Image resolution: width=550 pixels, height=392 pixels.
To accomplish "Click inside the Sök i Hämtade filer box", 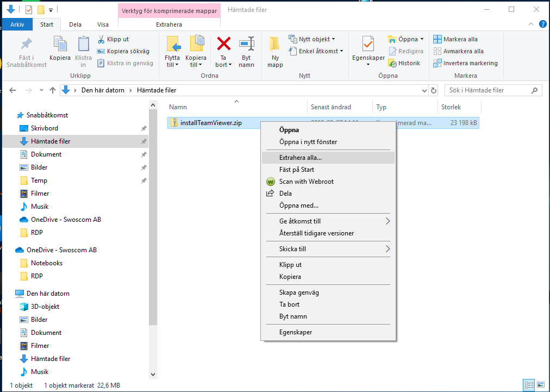I will [x=489, y=90].
